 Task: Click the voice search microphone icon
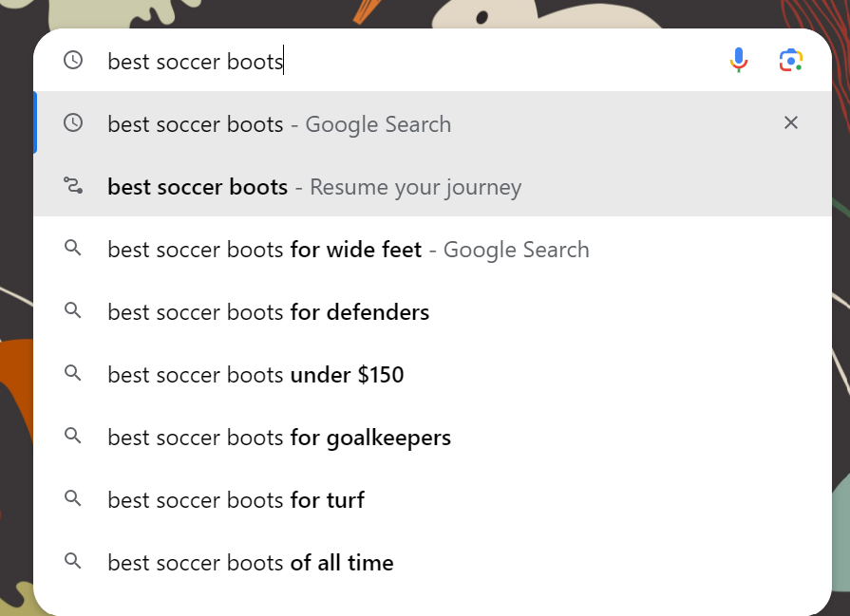pos(739,61)
